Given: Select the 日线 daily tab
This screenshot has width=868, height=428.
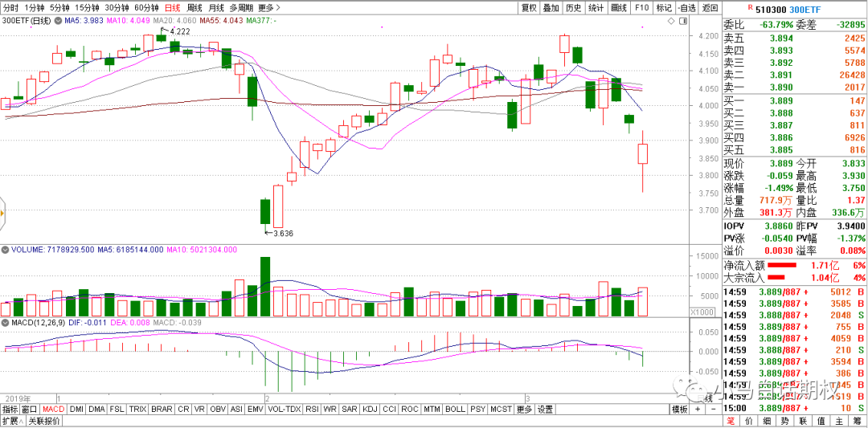Looking at the screenshot, I should (174, 8).
